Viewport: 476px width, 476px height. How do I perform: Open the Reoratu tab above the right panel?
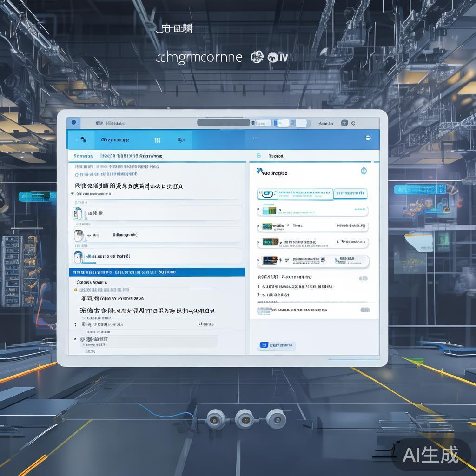275,156
